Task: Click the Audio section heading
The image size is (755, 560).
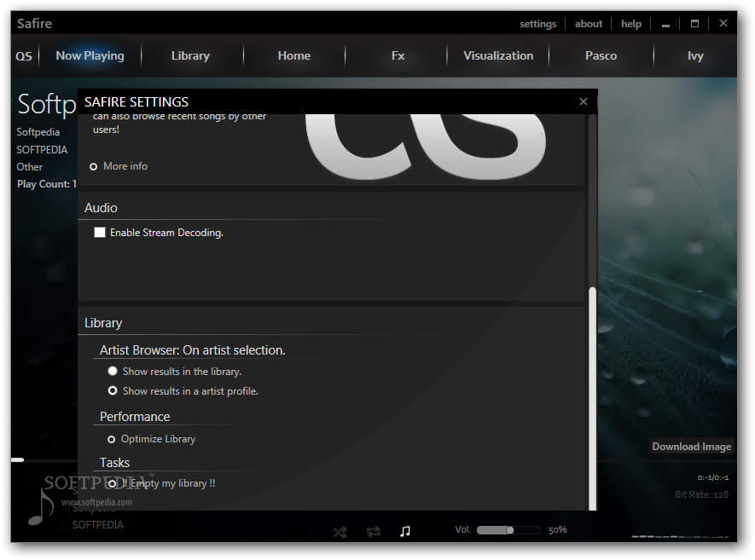Action: point(101,208)
